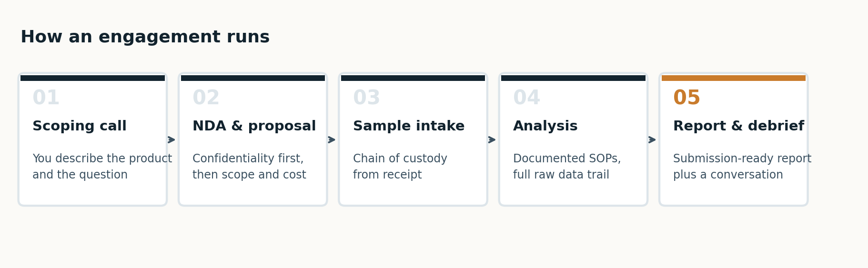Click "Confidentiality first, then scope and cost" text
Screen dimensions: 868x268
249,167
